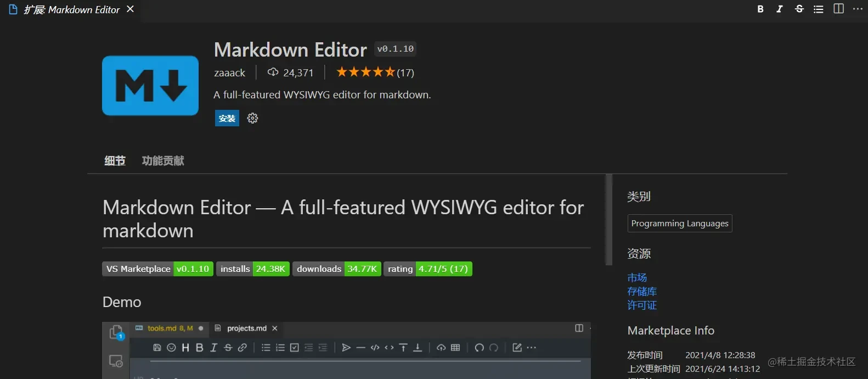Click the indent icon in demo toolbar

pos(323,348)
